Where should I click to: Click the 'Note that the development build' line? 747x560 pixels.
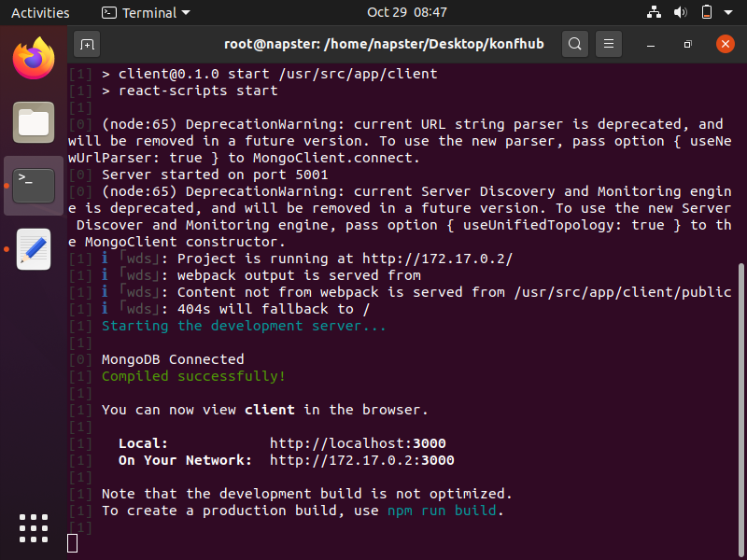[x=307, y=494]
